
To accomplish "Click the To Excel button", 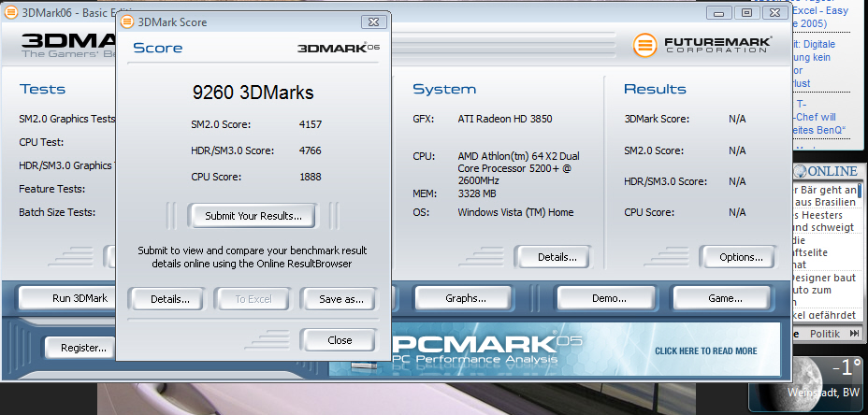I will point(253,299).
